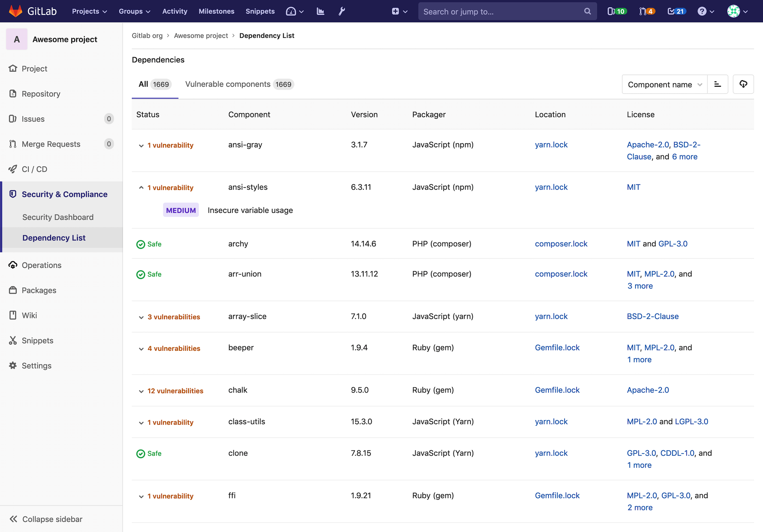Click '6 more' licenses link for ansi-gray

point(684,157)
